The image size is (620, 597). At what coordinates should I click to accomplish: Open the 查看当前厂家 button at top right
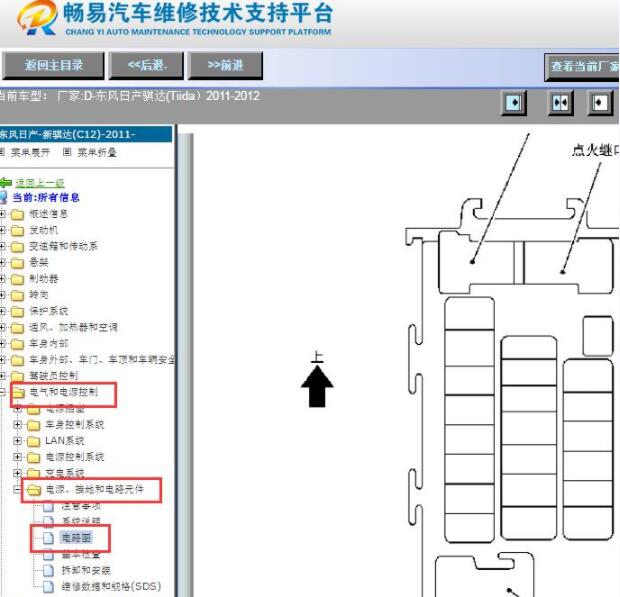click(x=582, y=67)
